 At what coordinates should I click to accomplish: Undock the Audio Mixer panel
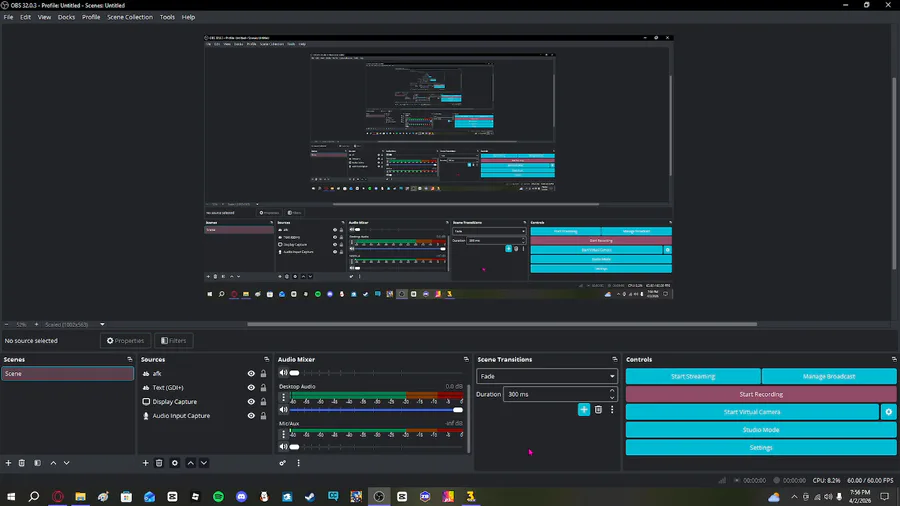click(466, 360)
